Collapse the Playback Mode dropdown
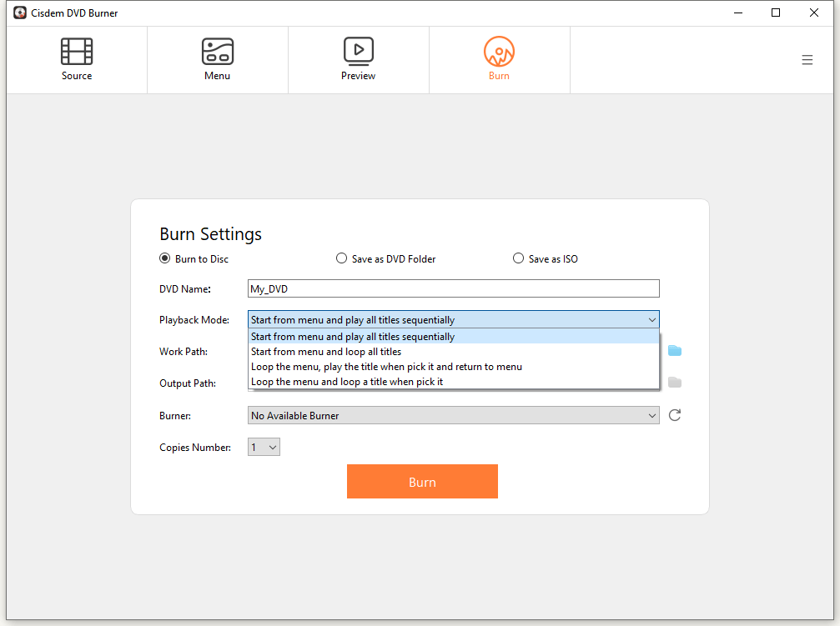Viewport: 840px width, 626px height. coord(653,319)
